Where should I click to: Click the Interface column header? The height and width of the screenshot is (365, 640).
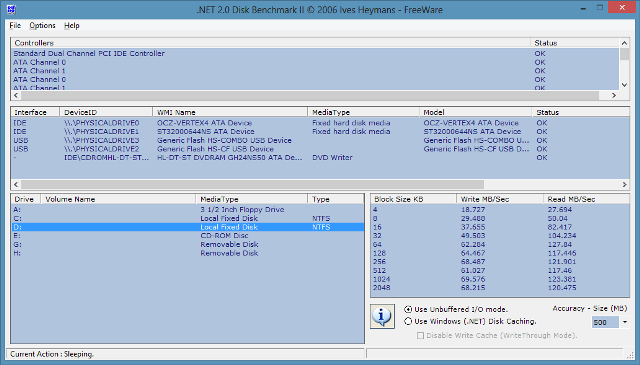coord(36,112)
